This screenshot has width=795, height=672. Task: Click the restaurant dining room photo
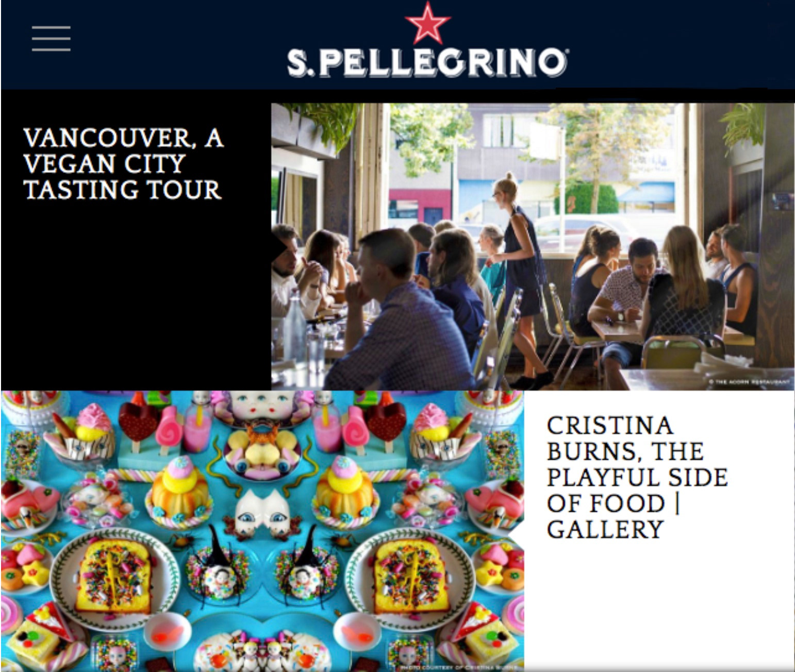click(533, 246)
